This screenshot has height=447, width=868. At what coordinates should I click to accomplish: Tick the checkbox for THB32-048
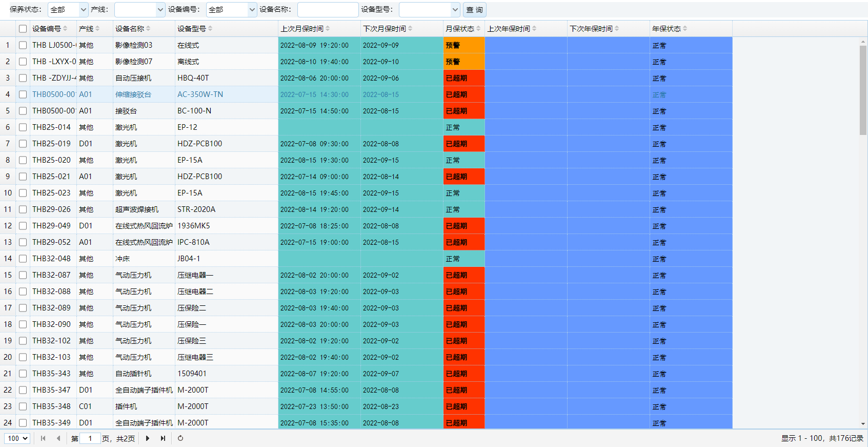[x=23, y=259]
